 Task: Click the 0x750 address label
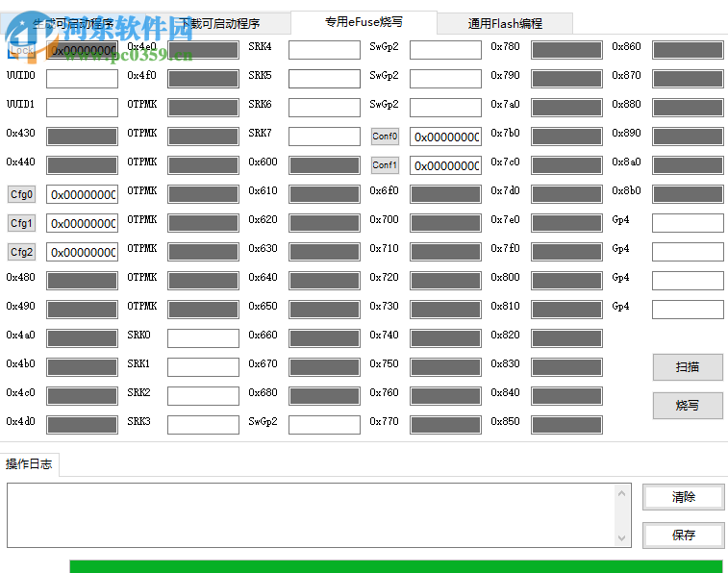point(384,363)
